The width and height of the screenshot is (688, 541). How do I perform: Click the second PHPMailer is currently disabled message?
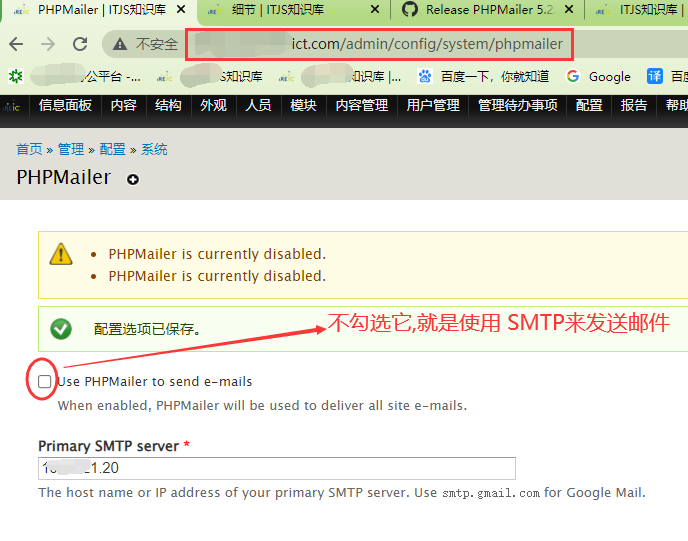pos(217,276)
